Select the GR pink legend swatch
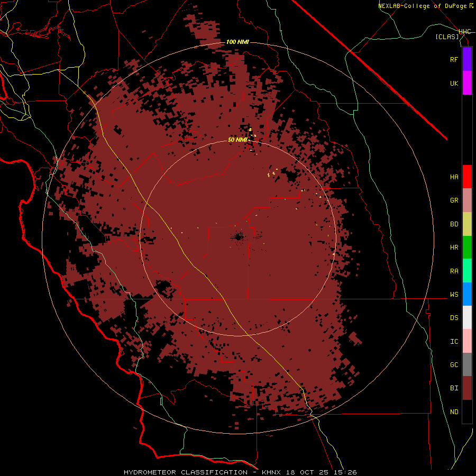476x476 pixels. tap(467, 200)
